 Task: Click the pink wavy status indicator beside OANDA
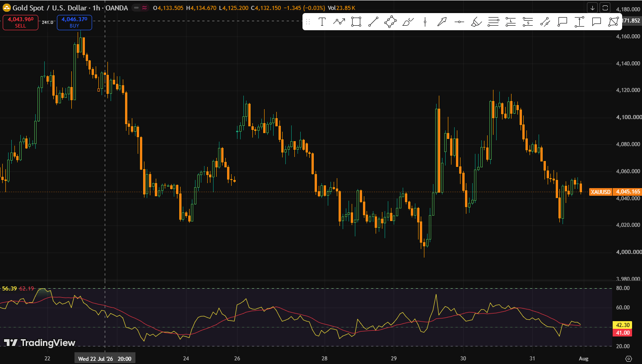click(x=144, y=8)
